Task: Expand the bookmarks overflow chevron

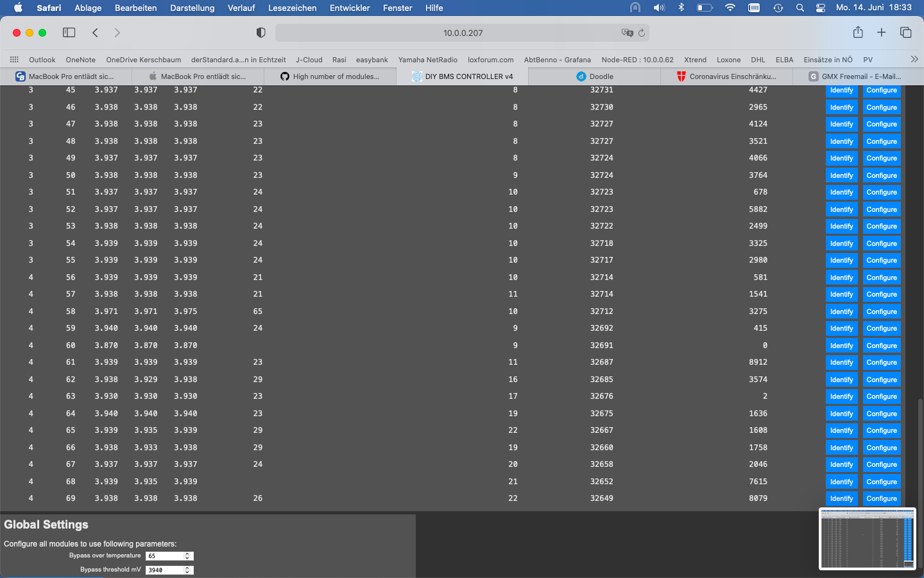Action: point(914,59)
